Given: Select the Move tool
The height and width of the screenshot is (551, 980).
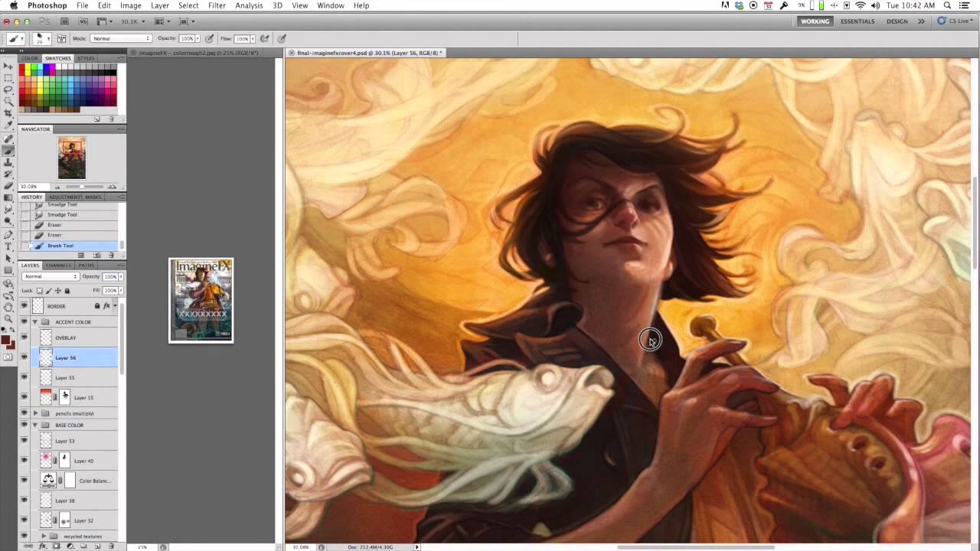Looking at the screenshot, I should click(8, 67).
